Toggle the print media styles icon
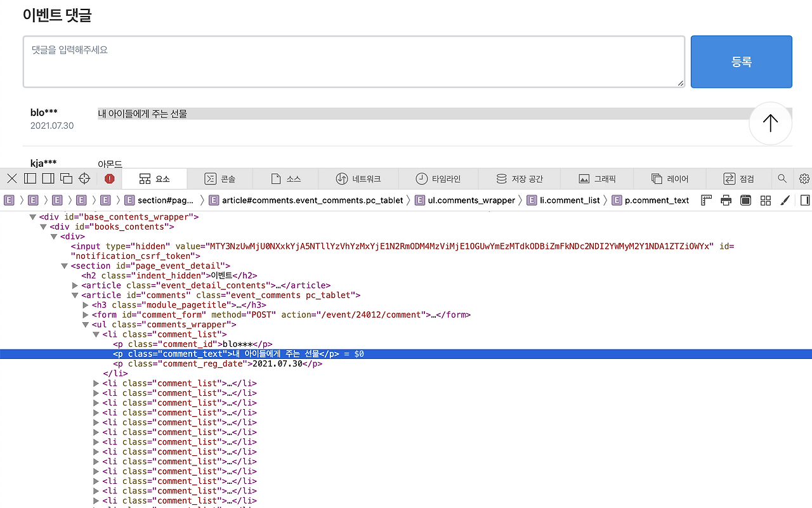812x508 pixels. coord(726,200)
